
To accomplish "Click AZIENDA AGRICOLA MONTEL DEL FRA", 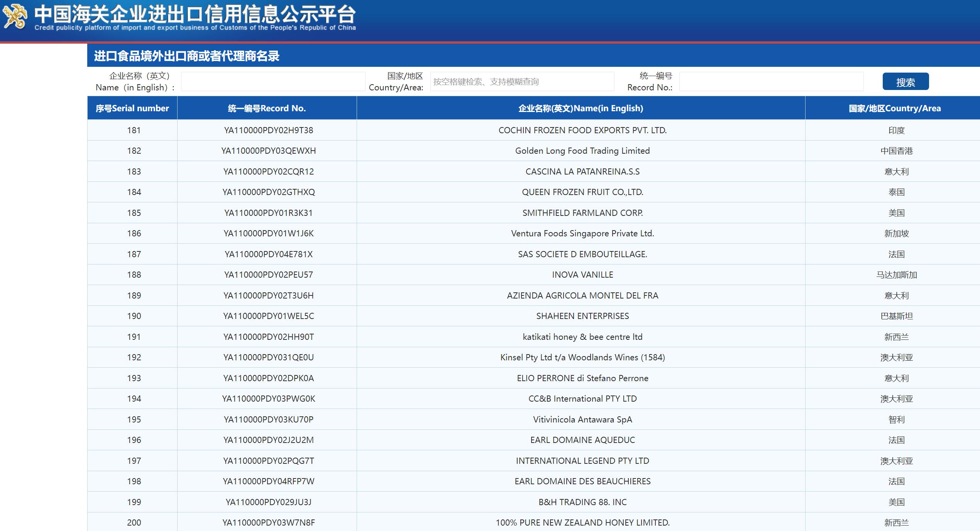I will pyautogui.click(x=582, y=295).
